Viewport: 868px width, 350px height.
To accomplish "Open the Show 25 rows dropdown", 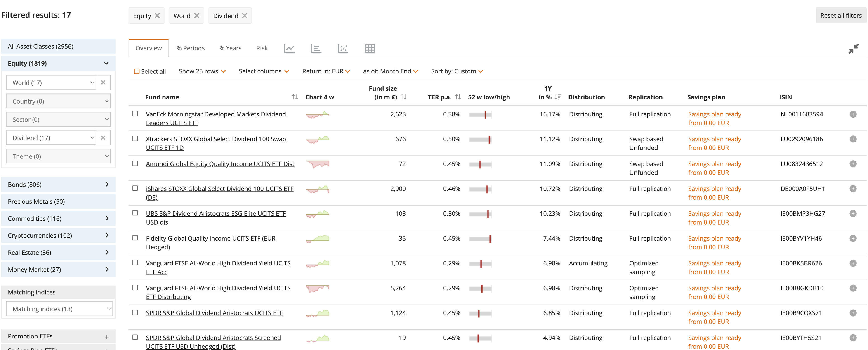I will click(x=202, y=71).
